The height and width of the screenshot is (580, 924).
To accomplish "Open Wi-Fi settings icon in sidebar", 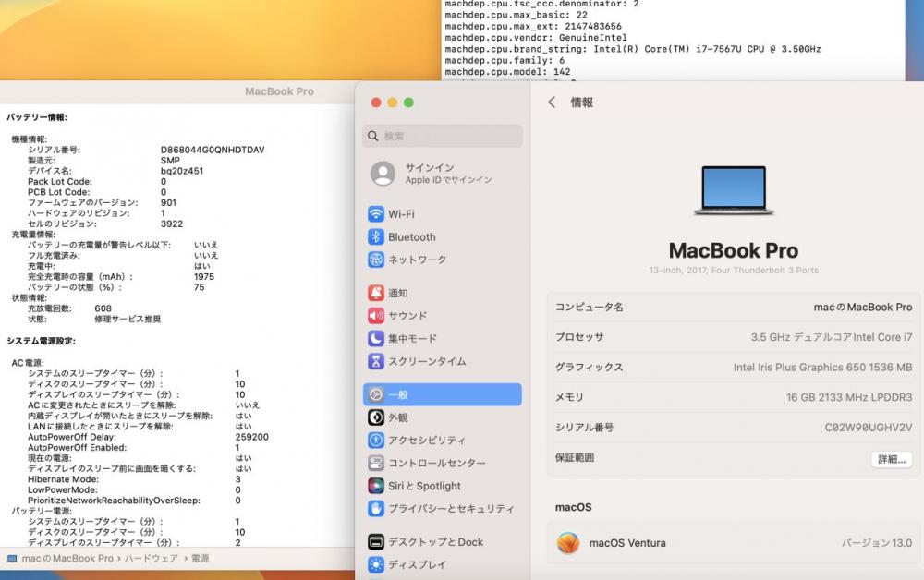I will tap(376, 214).
